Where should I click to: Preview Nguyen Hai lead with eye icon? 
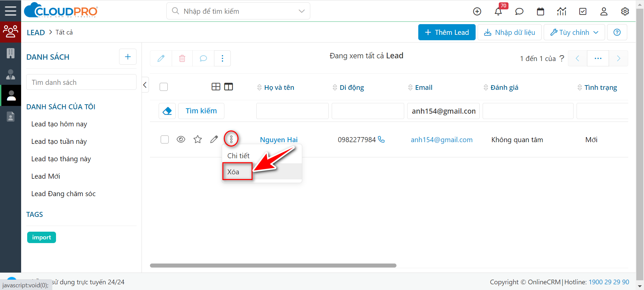(x=181, y=139)
